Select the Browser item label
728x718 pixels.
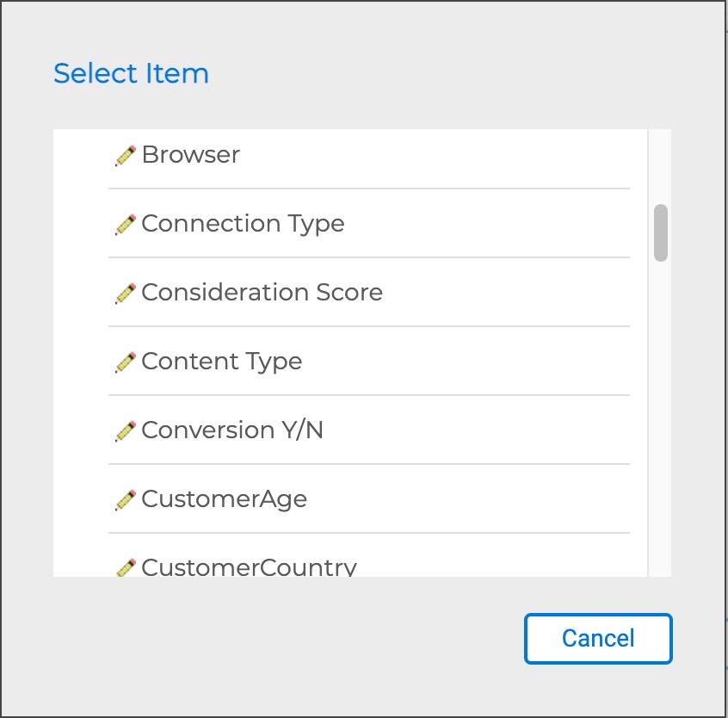pyautogui.click(x=190, y=155)
